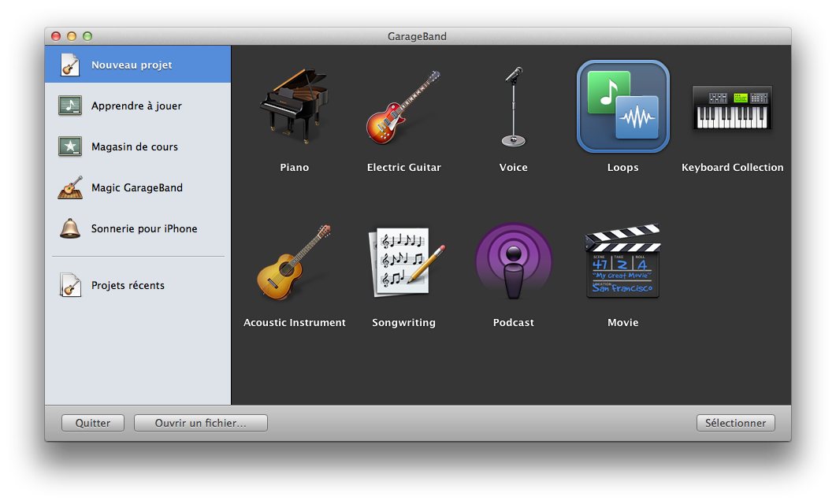Pick the Podcast project icon
The width and height of the screenshot is (836, 504).
513,261
